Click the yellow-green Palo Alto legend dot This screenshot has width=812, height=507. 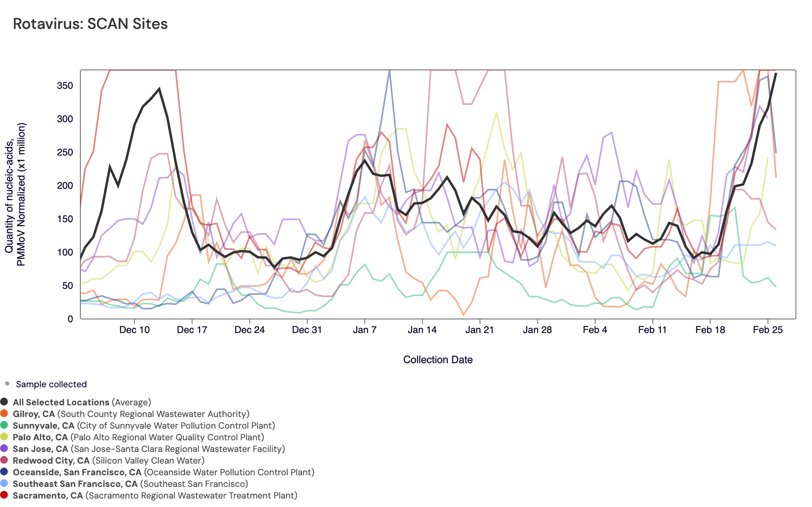[4, 437]
